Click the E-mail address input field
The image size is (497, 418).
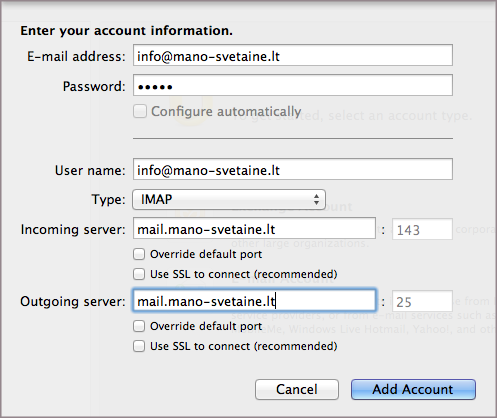[293, 55]
